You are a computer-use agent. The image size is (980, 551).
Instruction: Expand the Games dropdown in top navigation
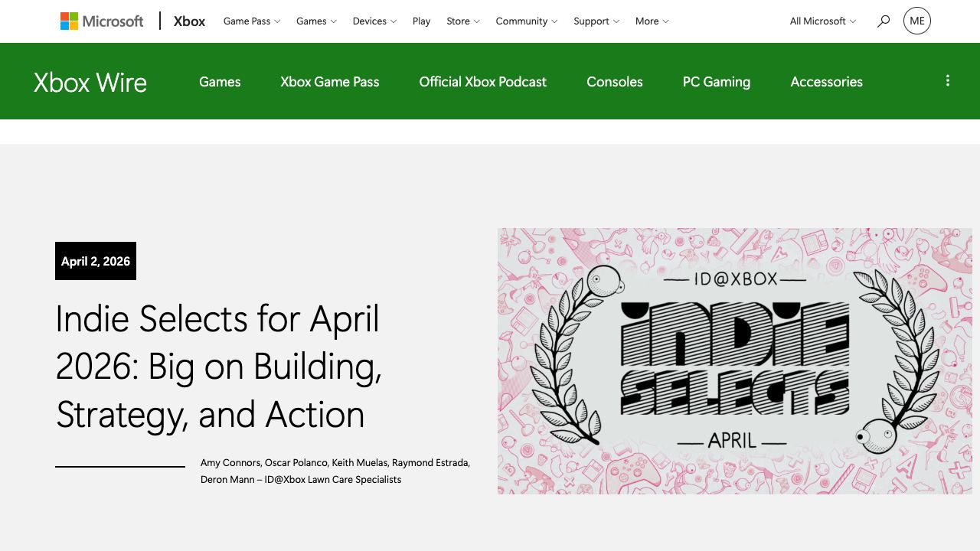pyautogui.click(x=316, y=21)
